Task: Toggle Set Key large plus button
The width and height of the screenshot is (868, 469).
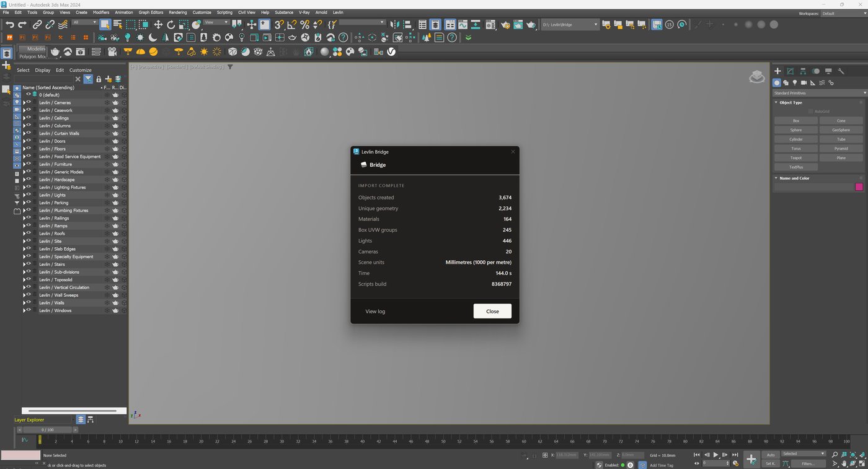Action: point(751,459)
